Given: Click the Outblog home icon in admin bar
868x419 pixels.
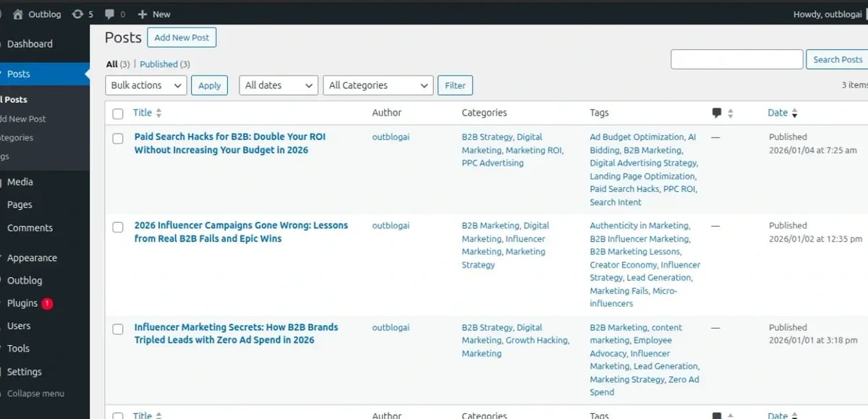Looking at the screenshot, I should pos(18,14).
